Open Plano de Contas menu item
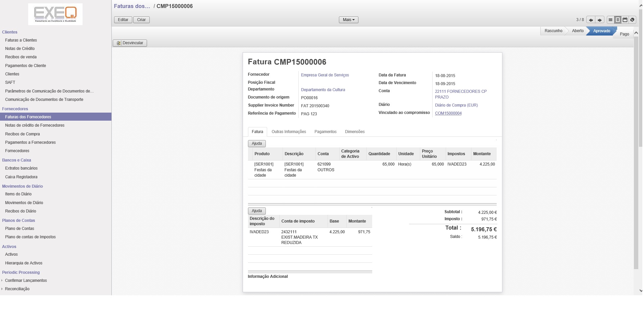Viewport: 644px width, 309px height. 19,229
